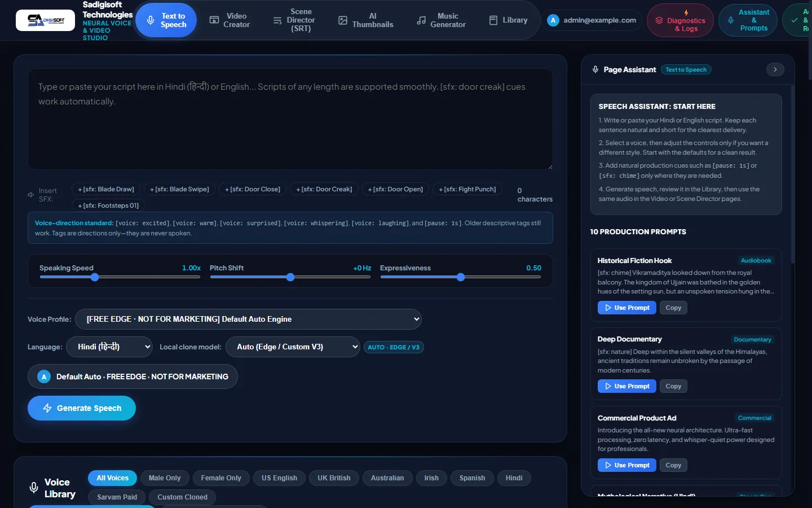Adjust the Expressiveness slider
Viewport: 812px width, 508px height.
461,277
